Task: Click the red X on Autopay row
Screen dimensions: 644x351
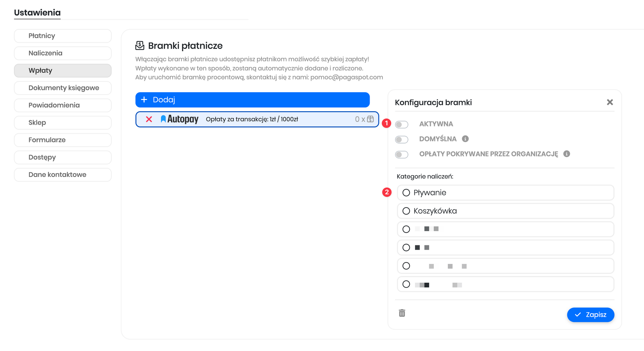Action: (x=149, y=119)
